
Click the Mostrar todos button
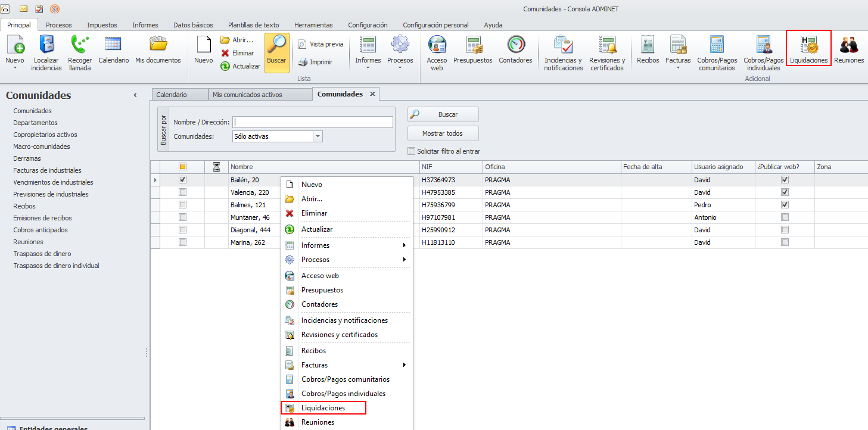tap(443, 133)
